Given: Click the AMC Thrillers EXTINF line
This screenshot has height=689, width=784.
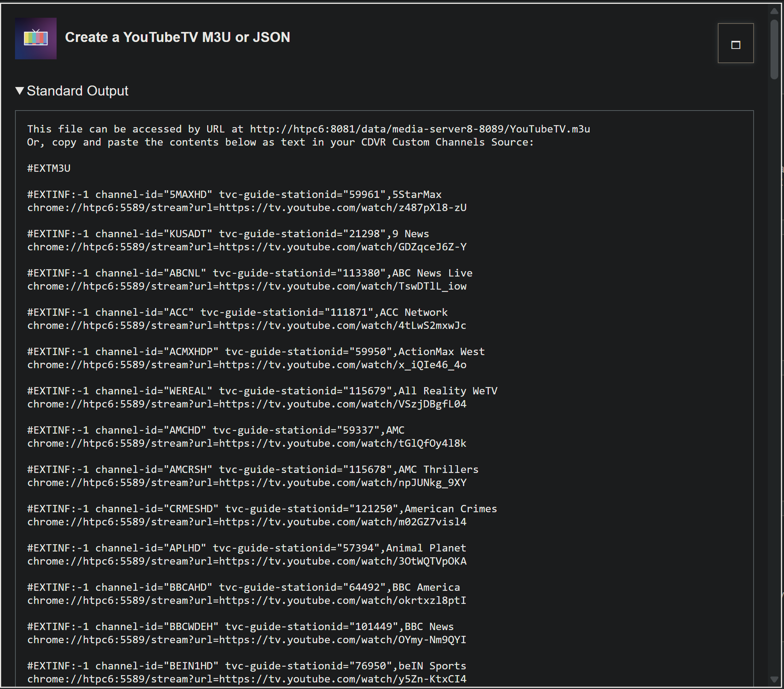Looking at the screenshot, I should 252,469.
